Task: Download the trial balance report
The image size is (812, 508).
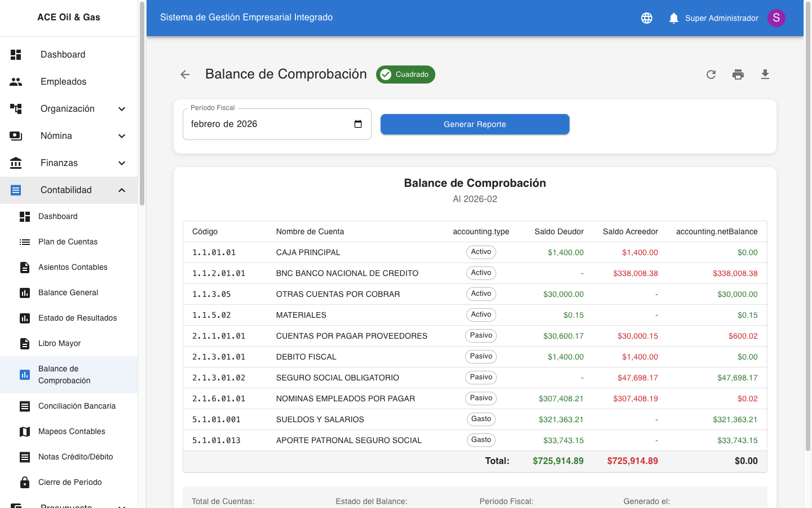Action: pyautogui.click(x=765, y=75)
